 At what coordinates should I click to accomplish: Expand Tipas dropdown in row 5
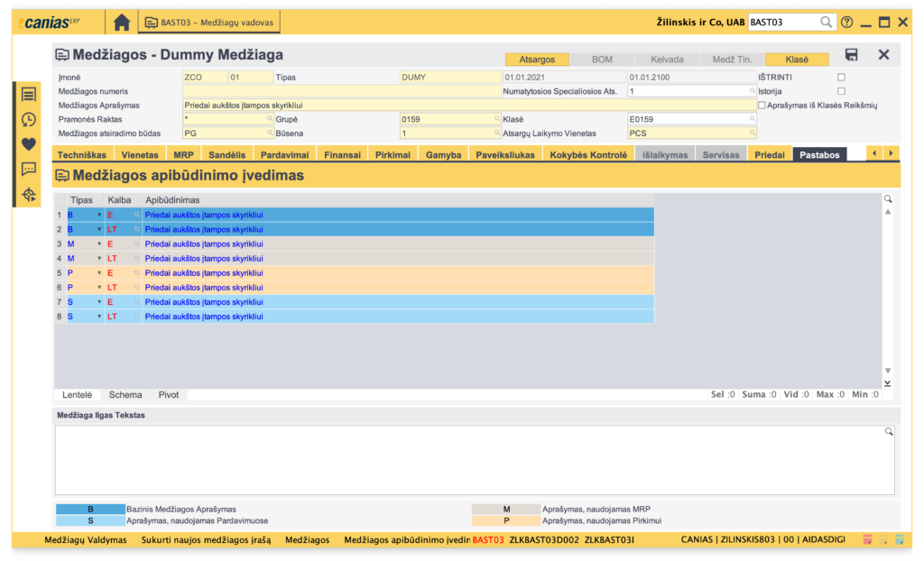[99, 273]
